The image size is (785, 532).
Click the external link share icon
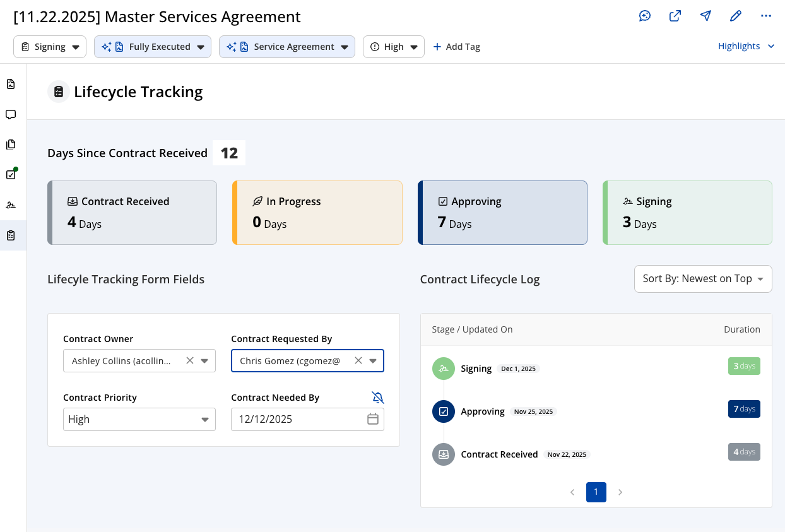click(x=675, y=16)
